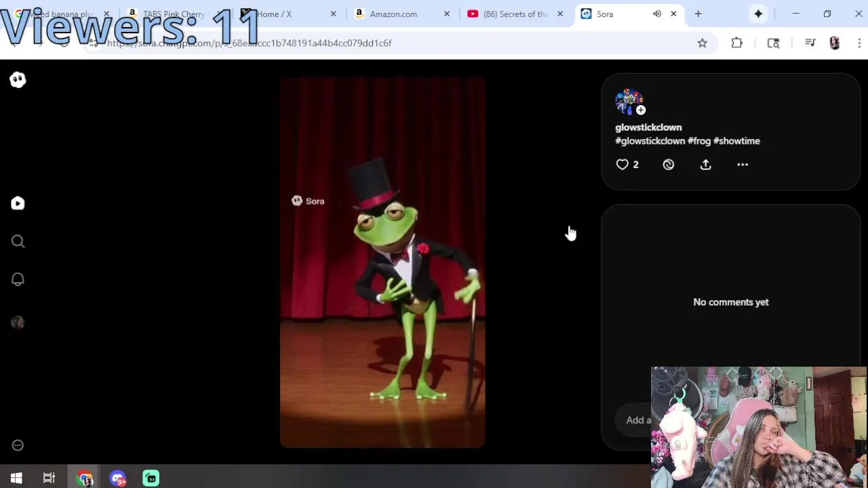This screenshot has width=868, height=488.
Task: Click the address bar URL
Action: (250, 43)
